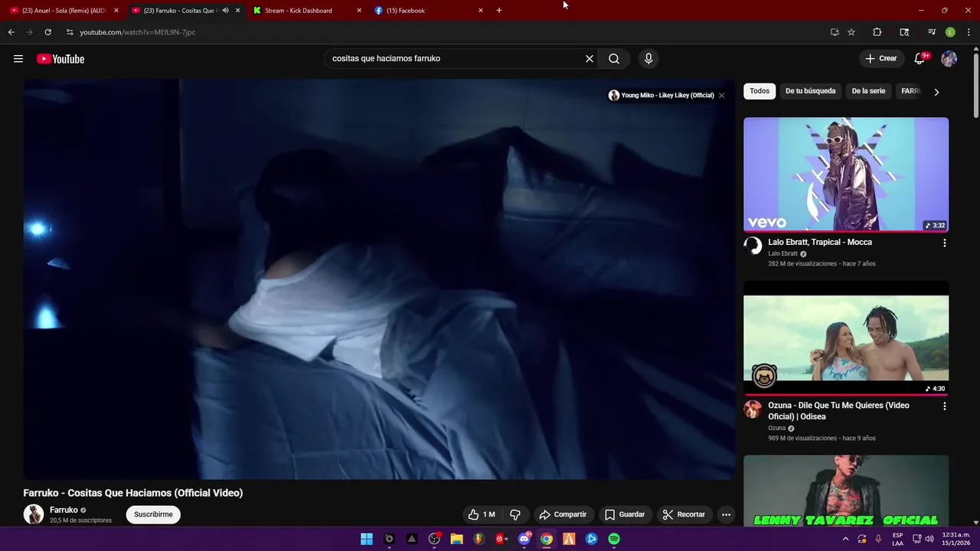980x551 pixels.
Task: Open Discord from the taskbar
Action: (x=524, y=539)
